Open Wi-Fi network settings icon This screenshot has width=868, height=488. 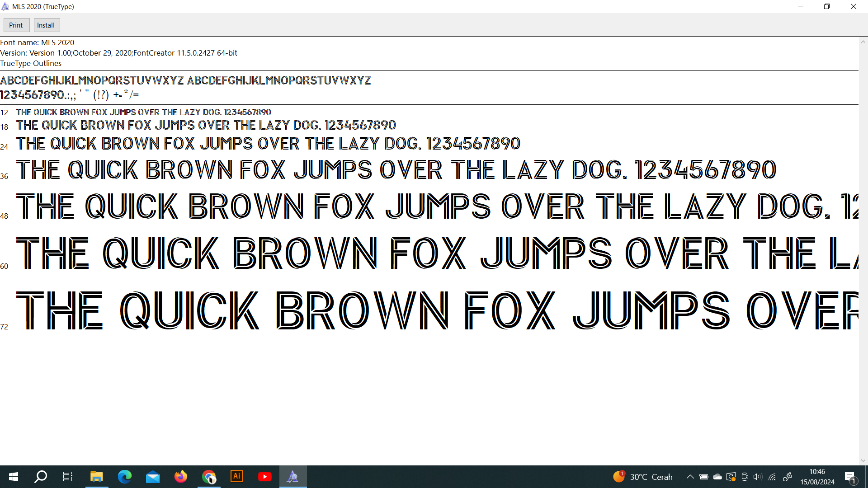772,477
